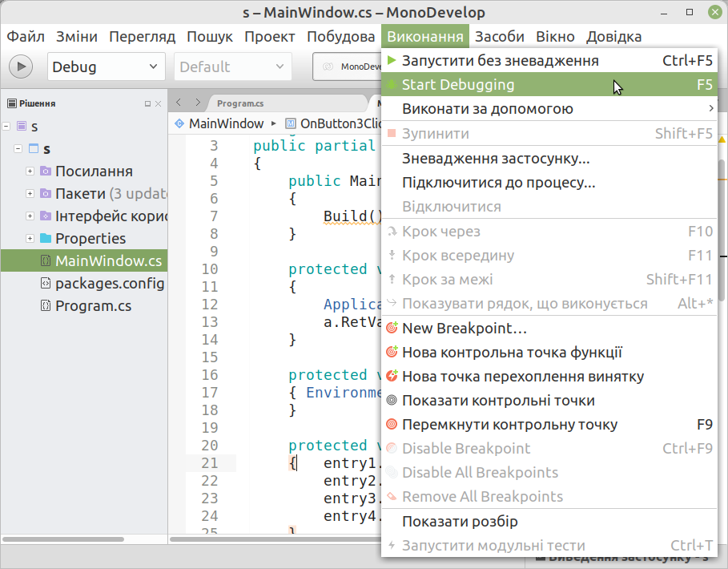
Task: Open the Файл menu
Action: coord(26,36)
